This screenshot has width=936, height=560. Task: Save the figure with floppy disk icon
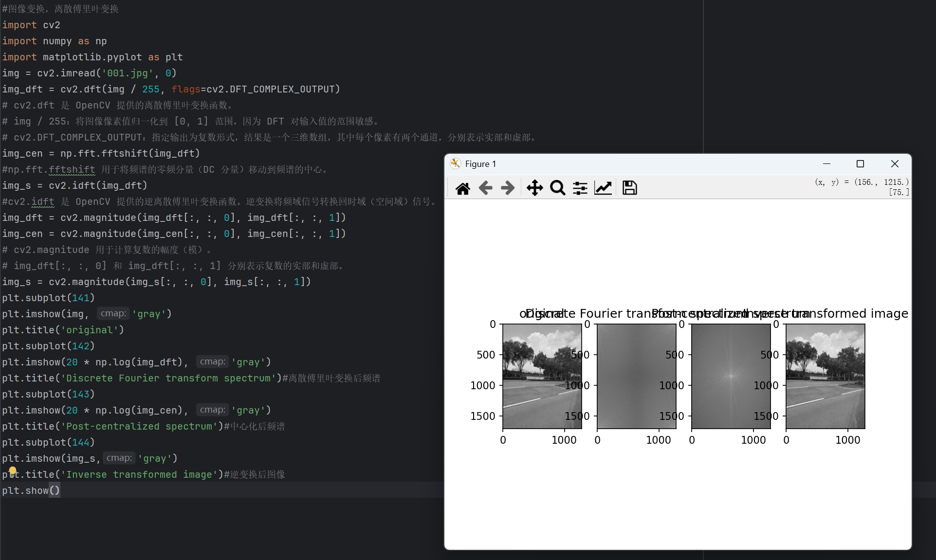[x=629, y=188]
